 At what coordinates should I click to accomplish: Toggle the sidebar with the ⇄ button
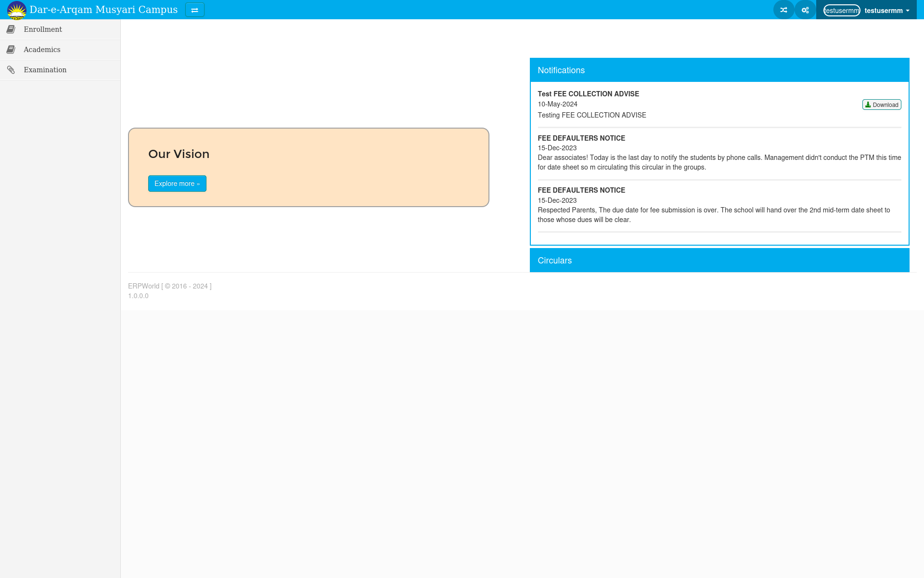pos(195,9)
